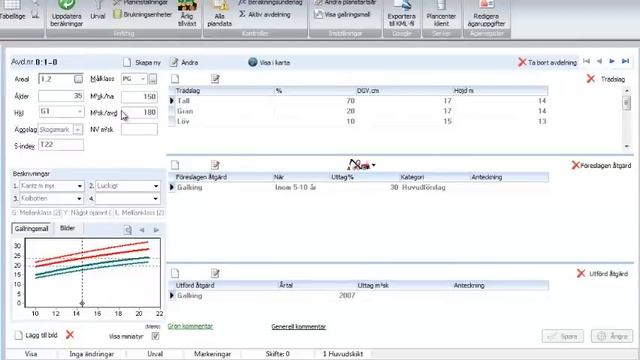This screenshot has height=360, width=640.
Task: Open the dropdown arrow beside the åtgärd tool icon
Action: (x=373, y=165)
